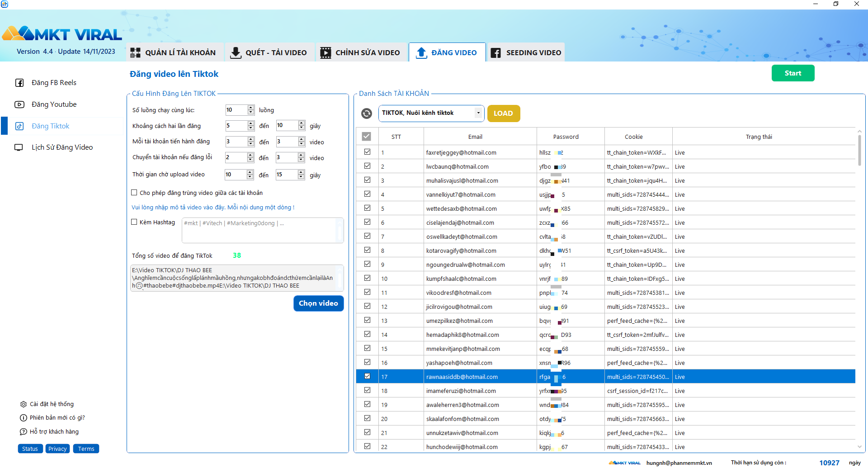Click the refresh account list icon

367,113
